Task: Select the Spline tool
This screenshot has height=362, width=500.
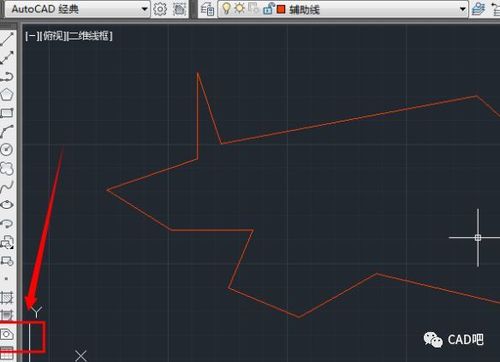Action: pyautogui.click(x=7, y=187)
